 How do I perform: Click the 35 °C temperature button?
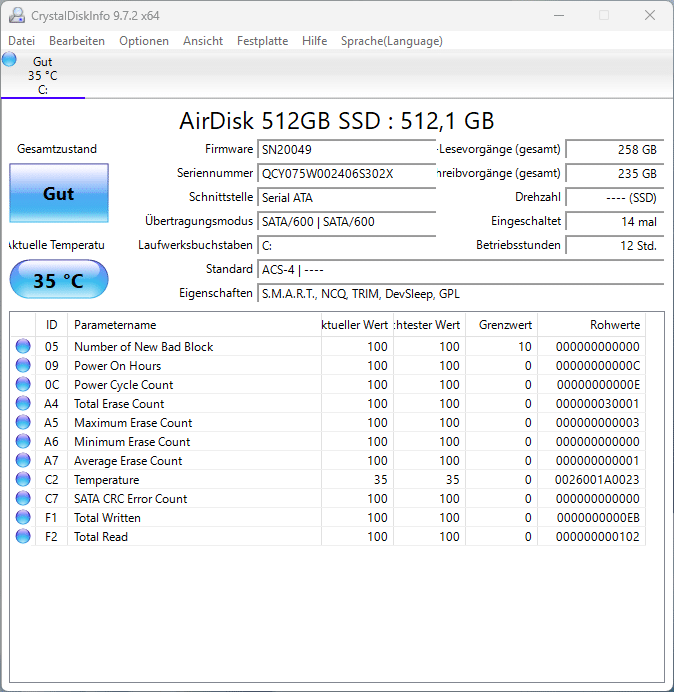58,280
